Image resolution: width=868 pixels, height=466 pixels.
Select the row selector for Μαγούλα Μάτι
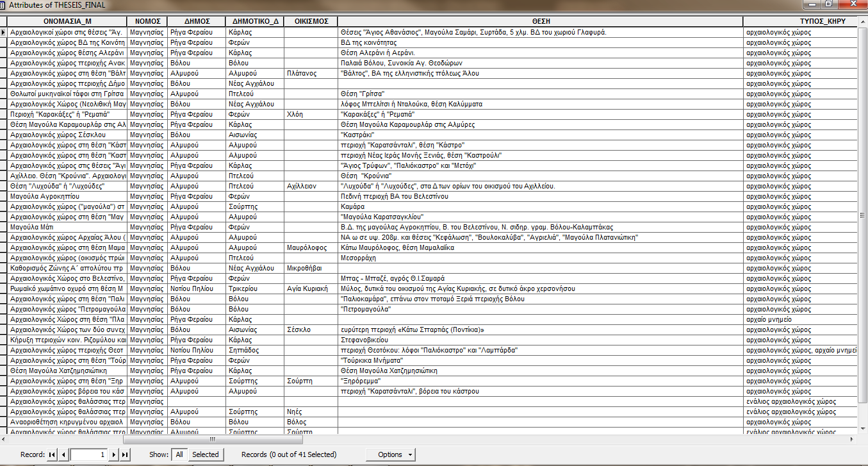tap(4, 227)
